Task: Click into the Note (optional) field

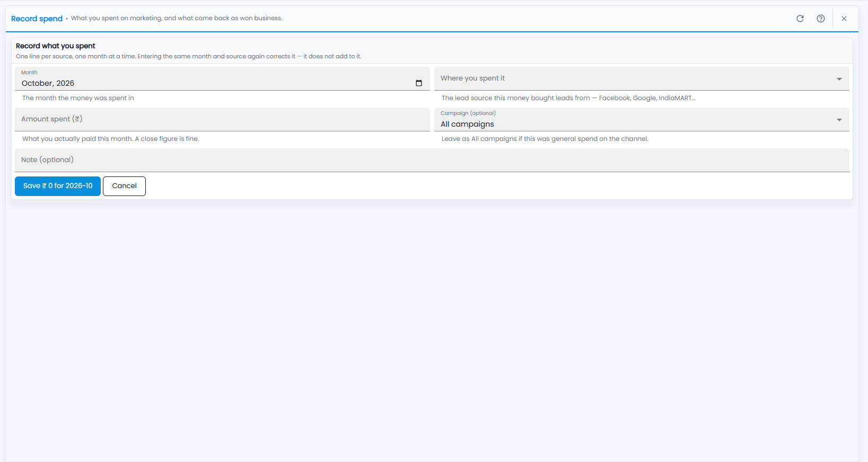Action: 432,160
